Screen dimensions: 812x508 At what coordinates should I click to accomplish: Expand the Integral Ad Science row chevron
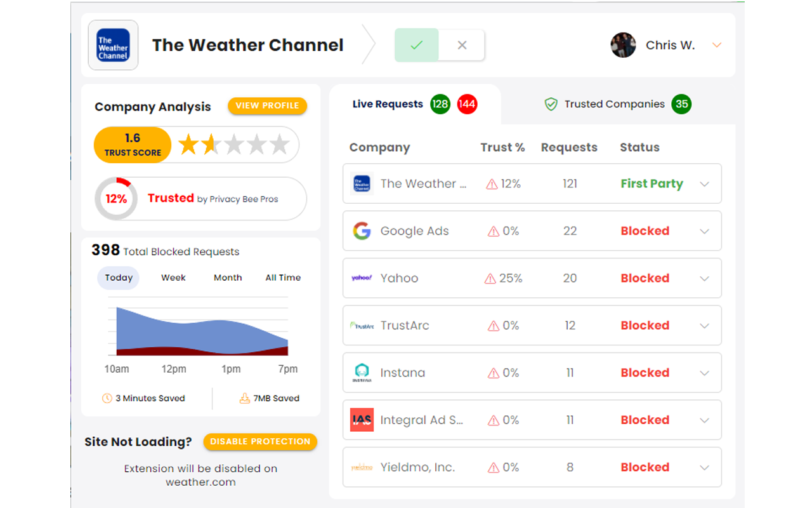coord(704,420)
